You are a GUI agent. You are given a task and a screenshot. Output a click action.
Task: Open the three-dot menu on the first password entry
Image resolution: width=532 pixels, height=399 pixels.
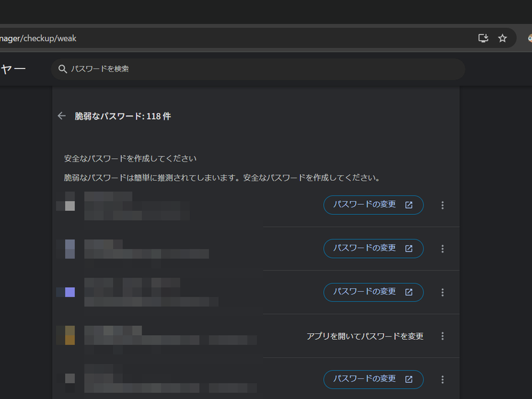[442, 205]
